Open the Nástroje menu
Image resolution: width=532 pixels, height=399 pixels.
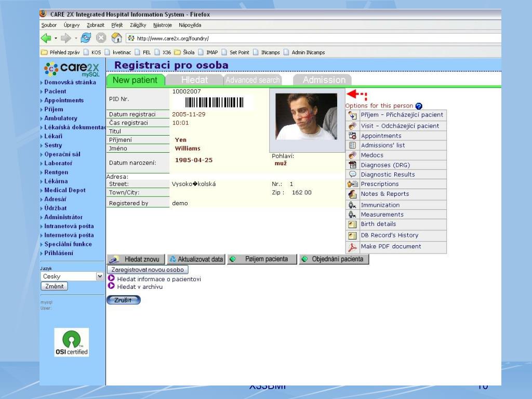(x=163, y=25)
